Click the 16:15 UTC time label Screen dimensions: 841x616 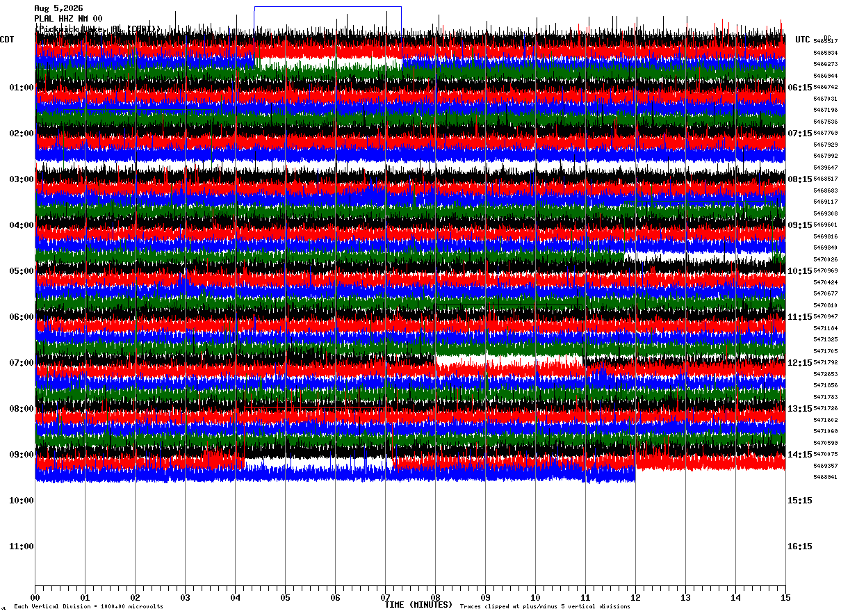(x=800, y=546)
